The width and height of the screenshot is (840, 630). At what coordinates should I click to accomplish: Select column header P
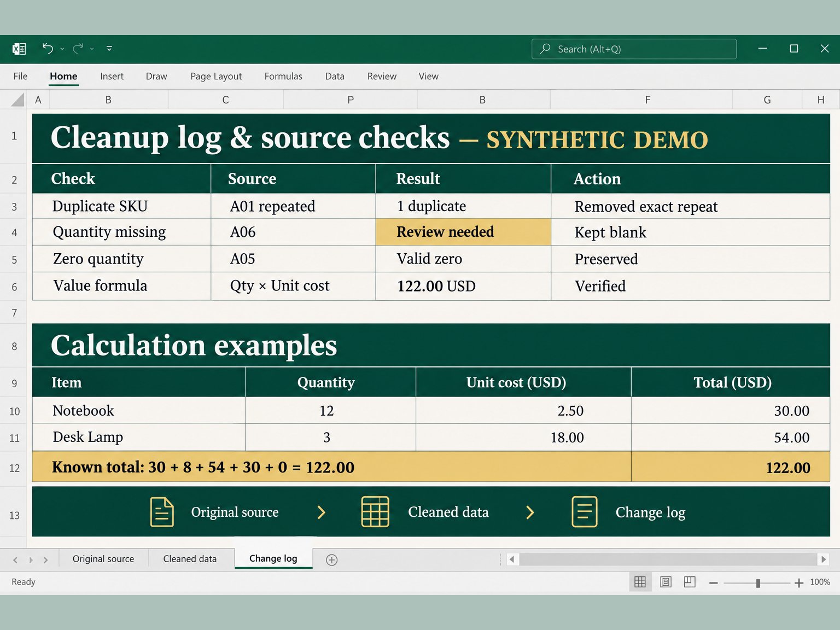click(x=351, y=100)
